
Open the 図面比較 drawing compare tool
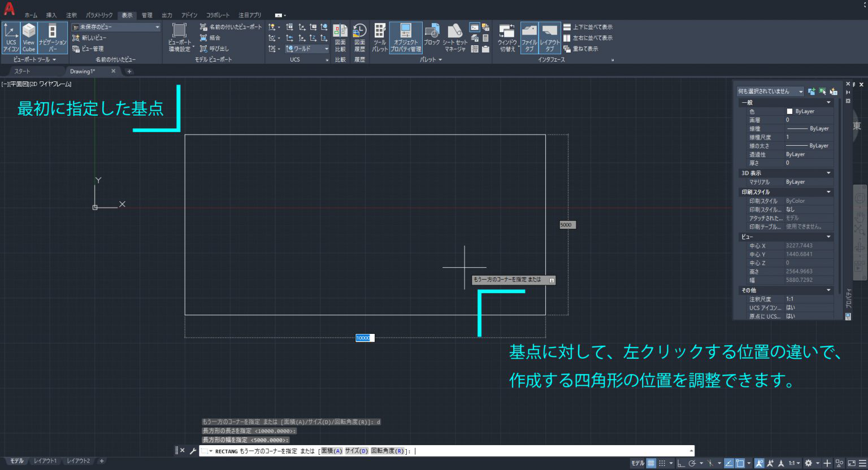coord(340,38)
